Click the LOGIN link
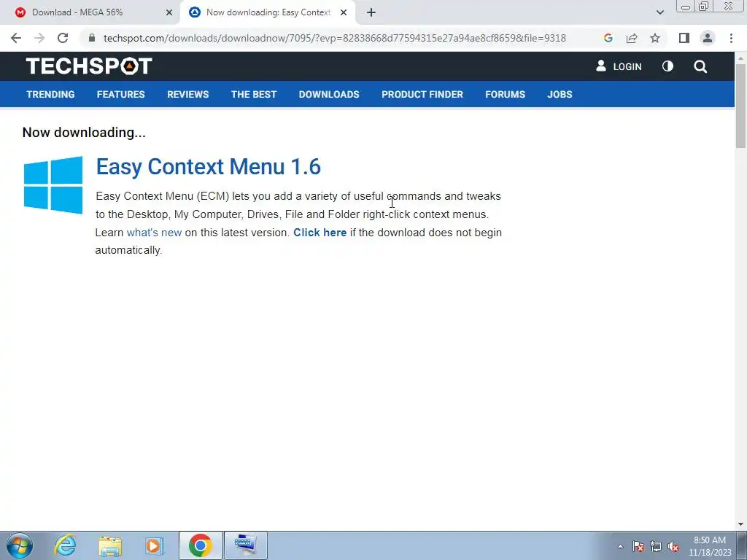747x560 pixels. (x=619, y=66)
